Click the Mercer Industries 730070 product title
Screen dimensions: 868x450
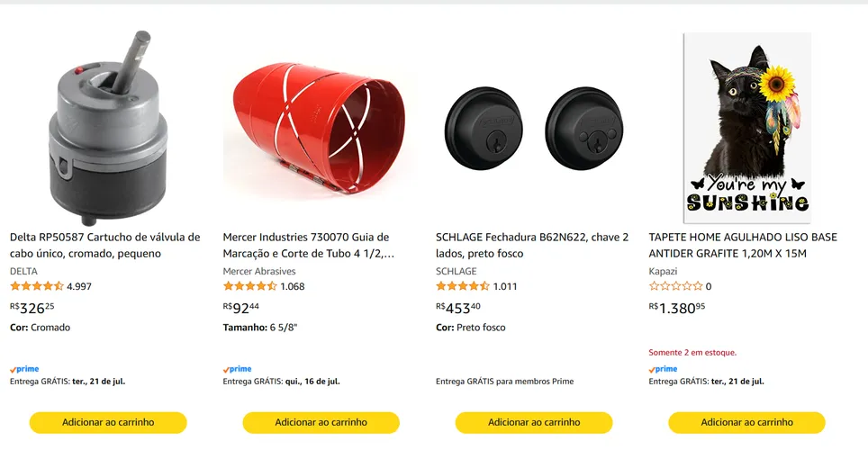[x=308, y=245]
